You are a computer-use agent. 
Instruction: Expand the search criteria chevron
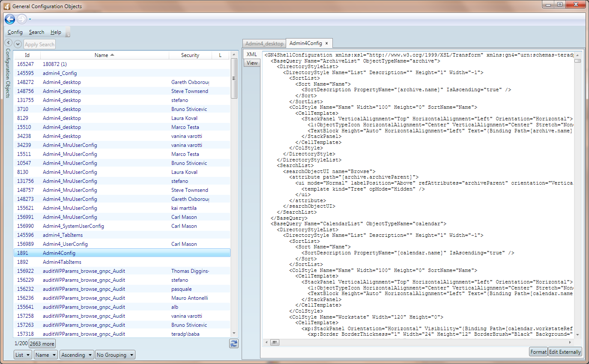[18, 44]
